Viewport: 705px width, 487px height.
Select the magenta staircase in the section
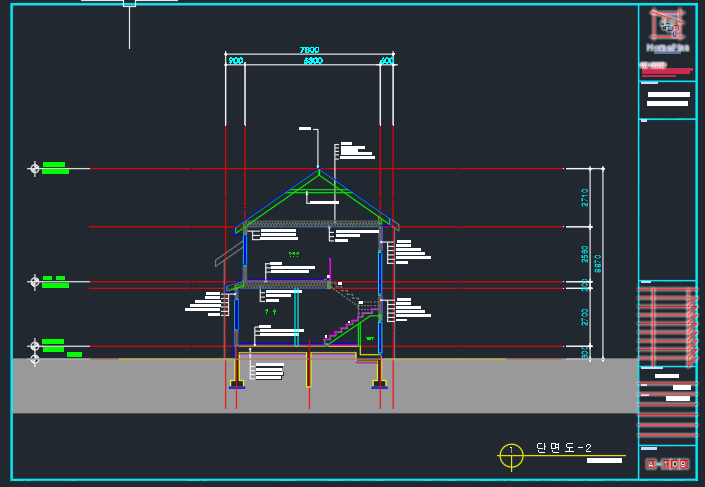click(348, 325)
